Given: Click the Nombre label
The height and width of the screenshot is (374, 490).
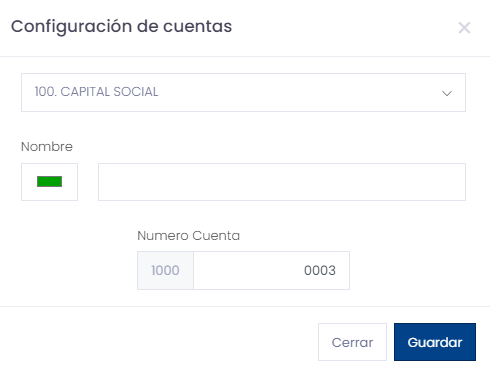Looking at the screenshot, I should (47, 147).
